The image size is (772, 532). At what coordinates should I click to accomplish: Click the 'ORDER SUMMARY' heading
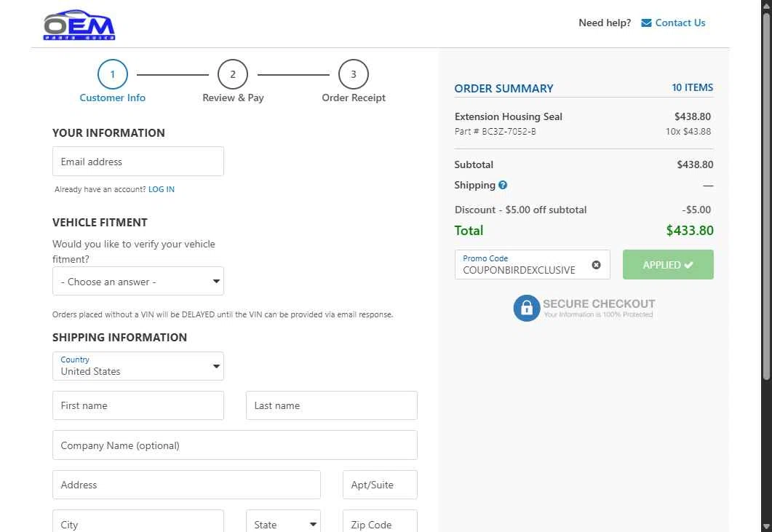504,89
